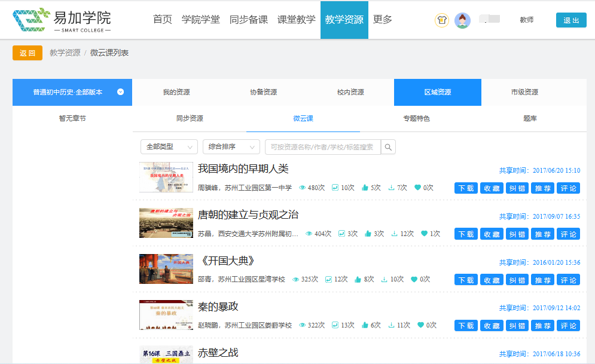595x364 pixels.
Task: Open the 秦的暴政 title link
Action: pyautogui.click(x=218, y=307)
